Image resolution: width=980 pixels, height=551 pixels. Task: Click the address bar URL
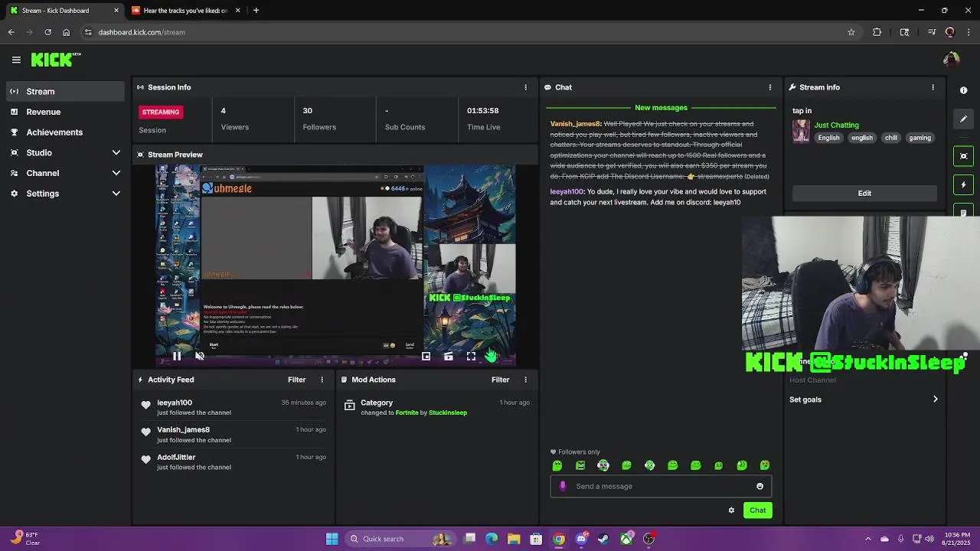click(142, 32)
